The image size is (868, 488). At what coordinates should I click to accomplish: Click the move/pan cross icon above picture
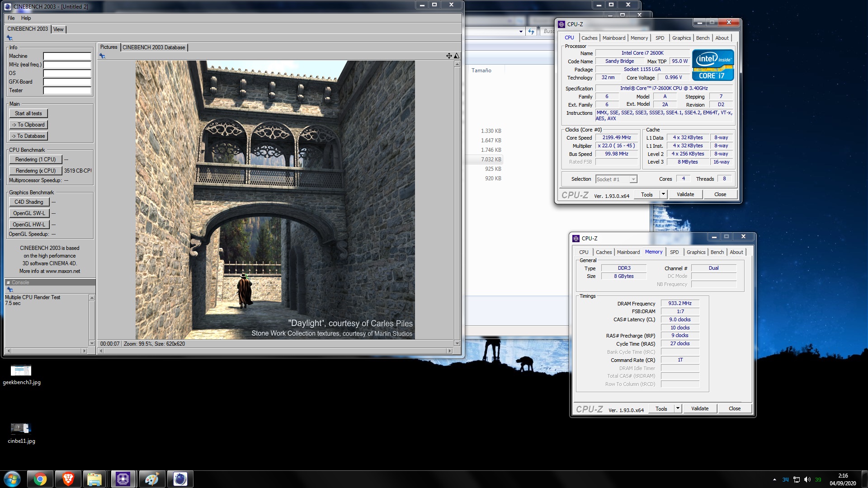coord(449,56)
